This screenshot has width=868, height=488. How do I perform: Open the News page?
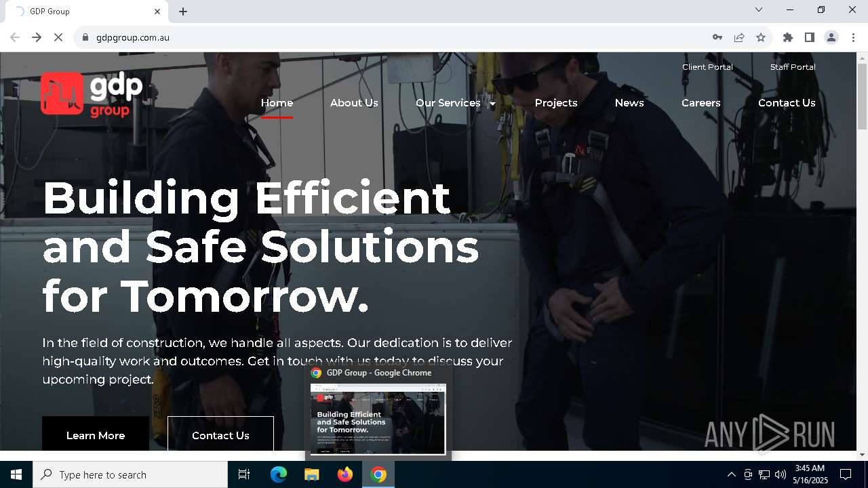(629, 103)
